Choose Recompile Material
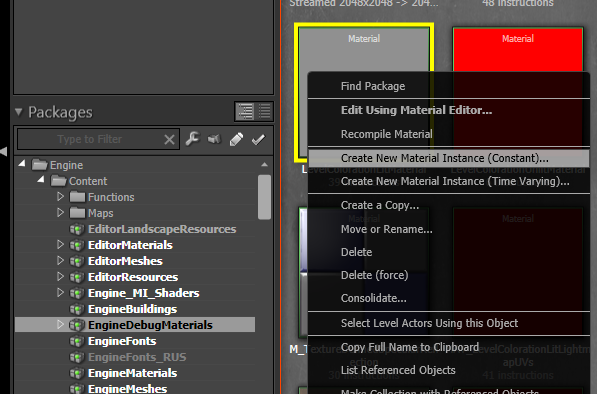Image resolution: width=597 pixels, height=394 pixels. pos(449,134)
